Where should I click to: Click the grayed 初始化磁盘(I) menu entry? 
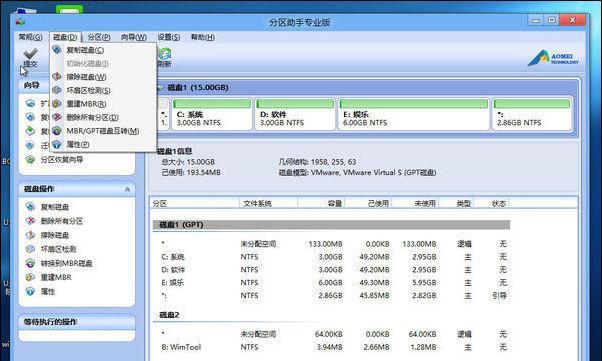click(x=87, y=63)
